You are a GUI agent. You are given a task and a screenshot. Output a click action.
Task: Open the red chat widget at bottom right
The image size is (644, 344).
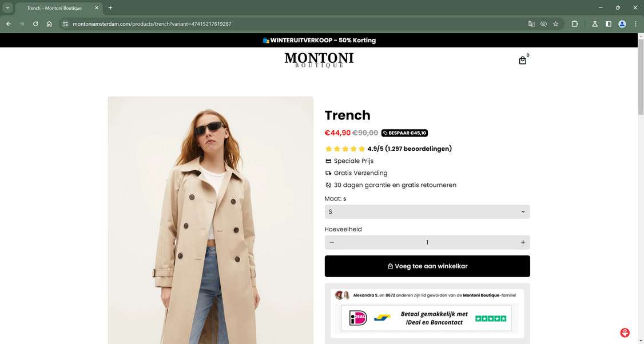[625, 332]
